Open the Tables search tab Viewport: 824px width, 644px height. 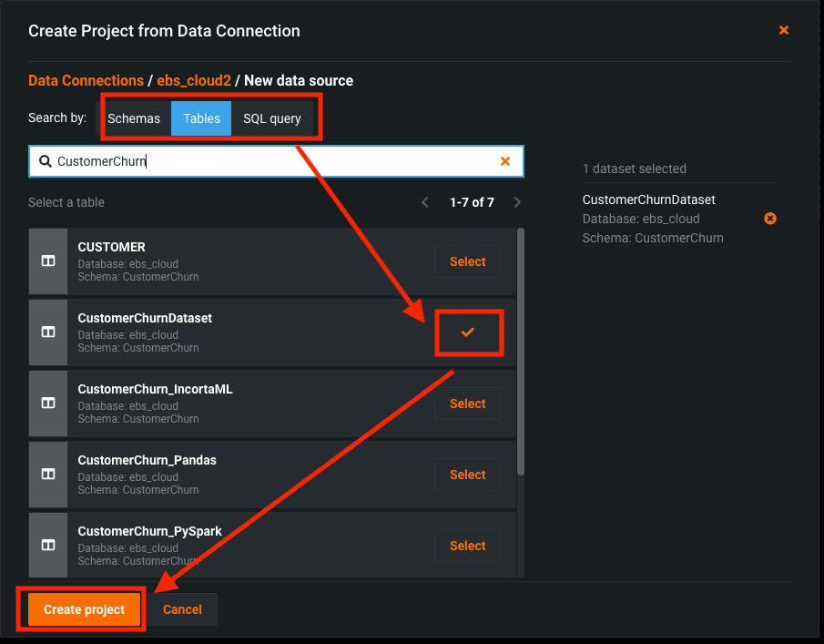pyautogui.click(x=201, y=118)
